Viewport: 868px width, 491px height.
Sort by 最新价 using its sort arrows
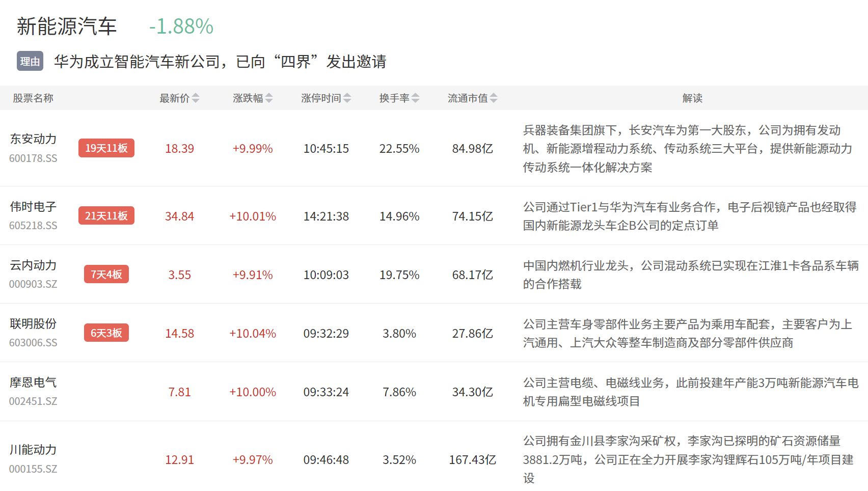click(196, 98)
